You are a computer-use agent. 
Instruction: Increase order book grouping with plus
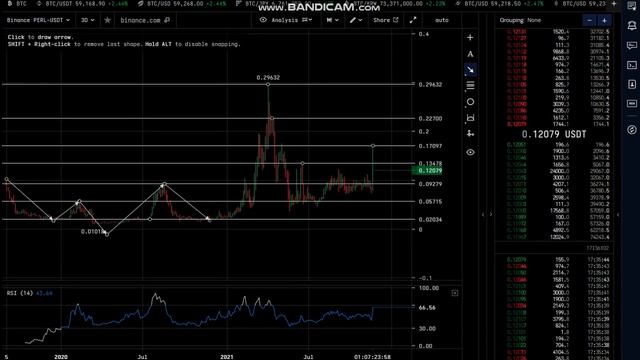click(604, 20)
